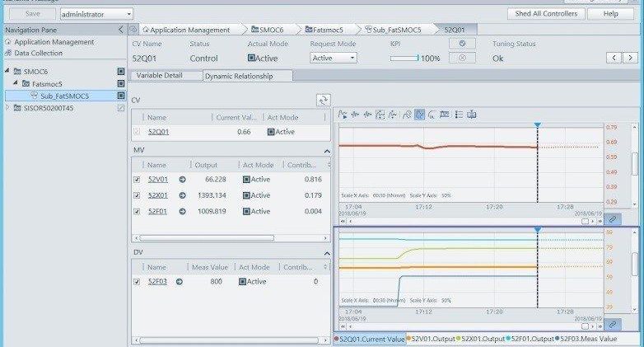Select the Dynamic Relationship tab
644x347 pixels.
(x=237, y=76)
